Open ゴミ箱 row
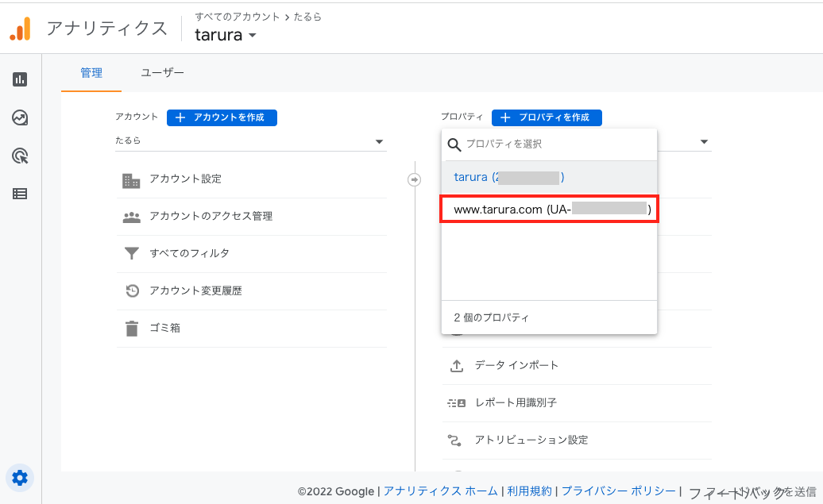The width and height of the screenshot is (823, 504). tap(251, 329)
